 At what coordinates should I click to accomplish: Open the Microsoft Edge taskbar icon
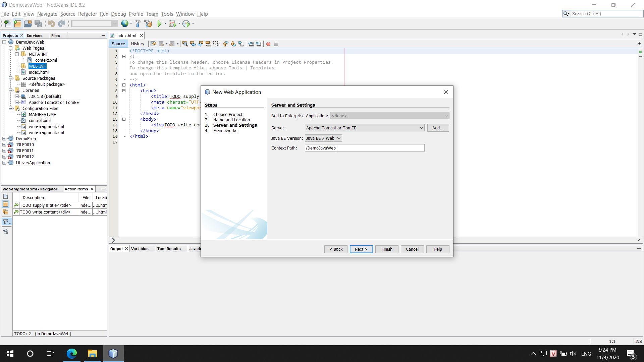[71, 354]
